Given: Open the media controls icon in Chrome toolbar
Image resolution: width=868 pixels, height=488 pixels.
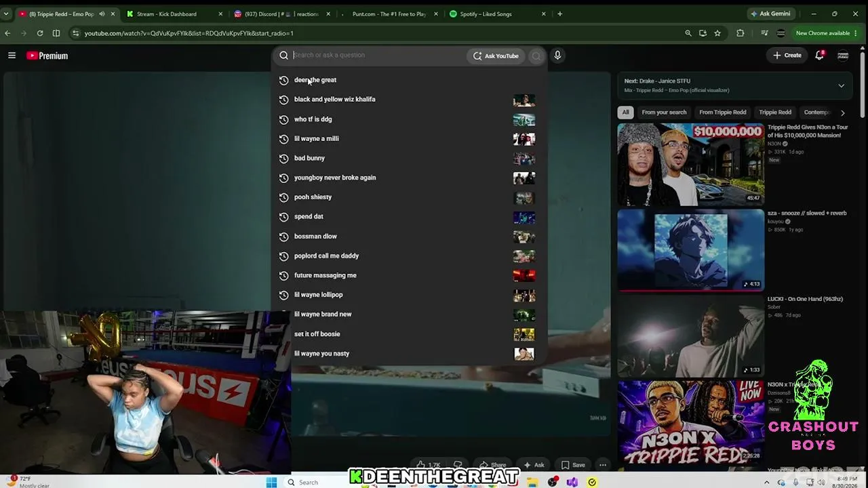Looking at the screenshot, I should pyautogui.click(x=764, y=33).
